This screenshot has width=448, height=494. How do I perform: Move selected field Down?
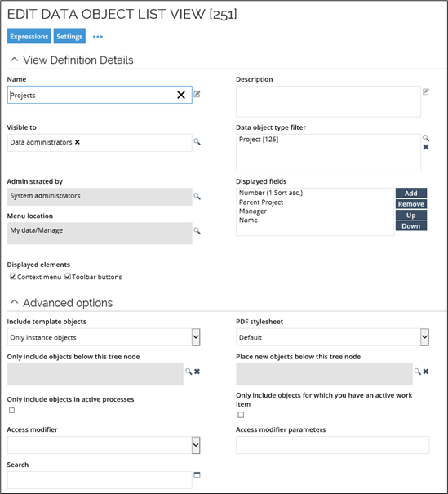click(x=410, y=226)
